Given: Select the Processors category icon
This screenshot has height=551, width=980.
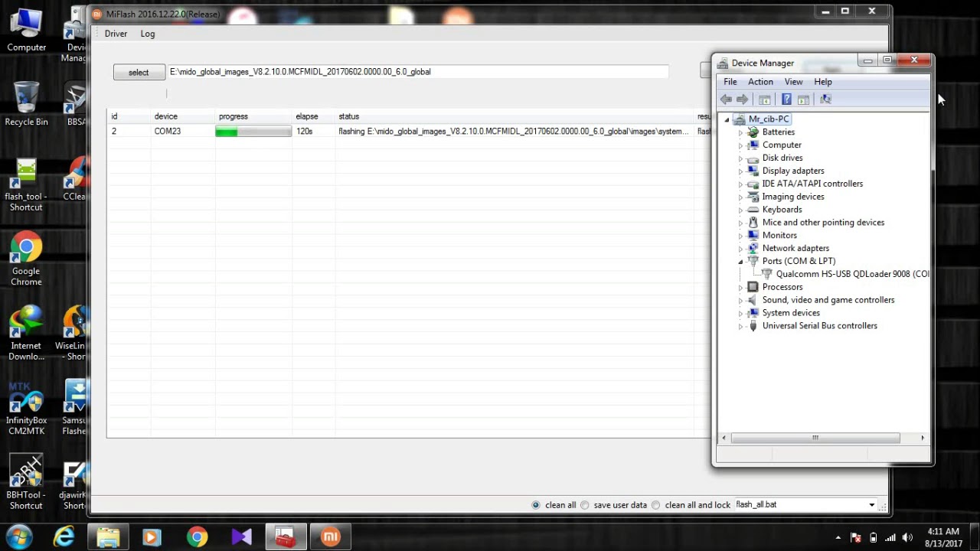Looking at the screenshot, I should pos(753,287).
